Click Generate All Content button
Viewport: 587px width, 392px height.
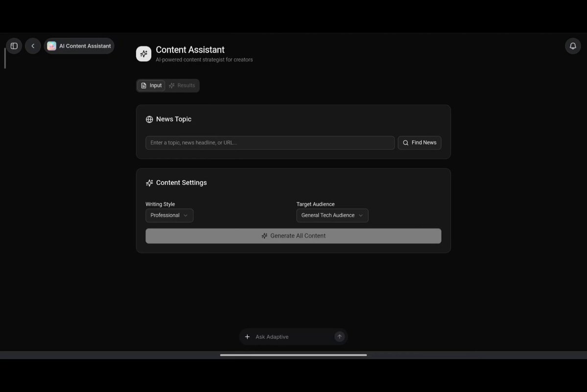click(293, 236)
